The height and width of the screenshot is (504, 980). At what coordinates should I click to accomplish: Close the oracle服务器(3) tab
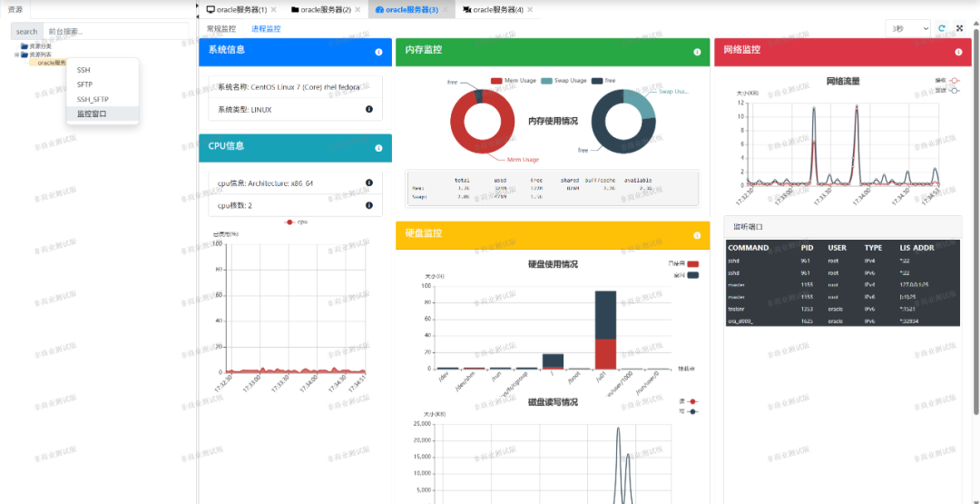click(445, 10)
